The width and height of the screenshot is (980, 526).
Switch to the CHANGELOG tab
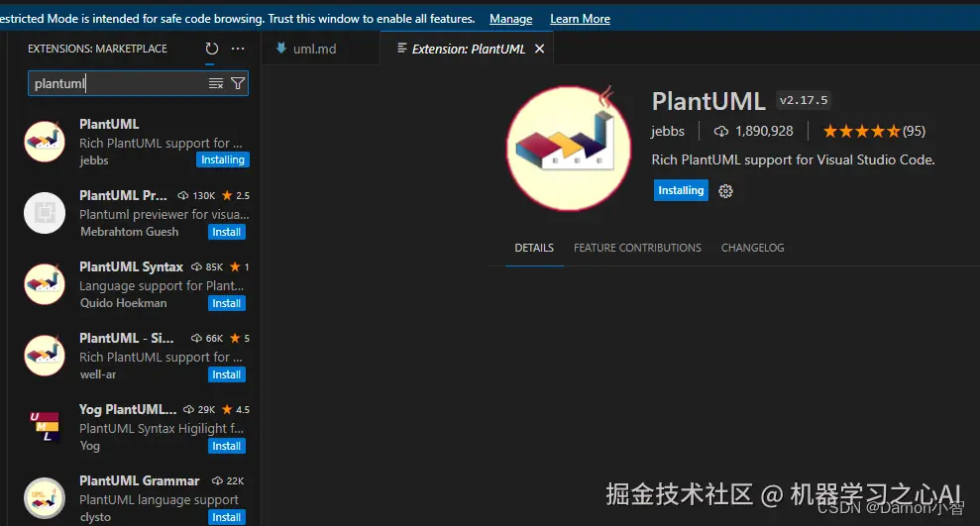[x=752, y=248]
